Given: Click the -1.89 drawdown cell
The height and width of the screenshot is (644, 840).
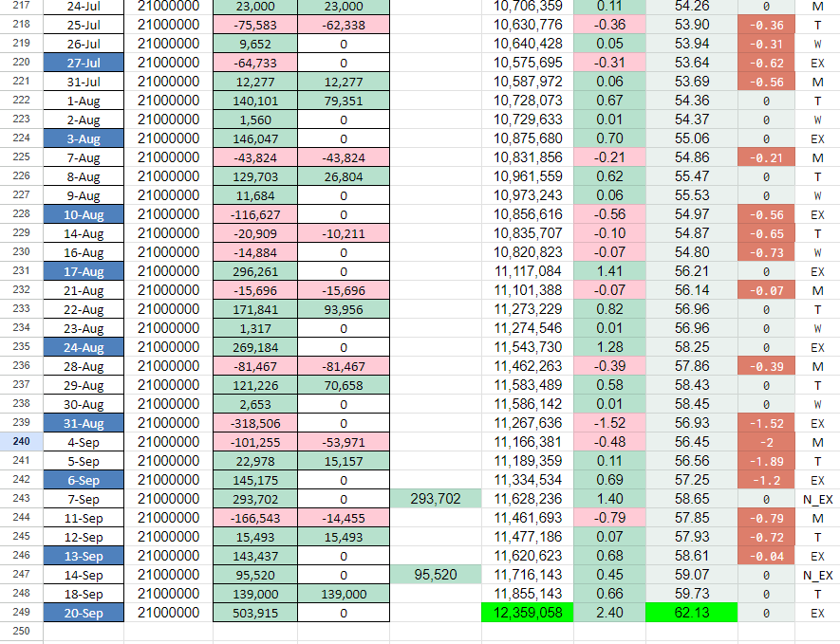Looking at the screenshot, I should 766,461.
